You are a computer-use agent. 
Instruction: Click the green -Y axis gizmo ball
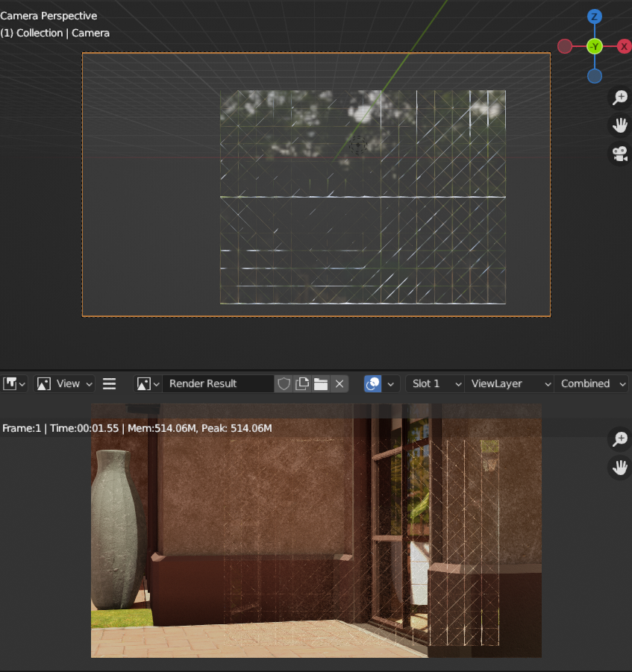[x=594, y=46]
